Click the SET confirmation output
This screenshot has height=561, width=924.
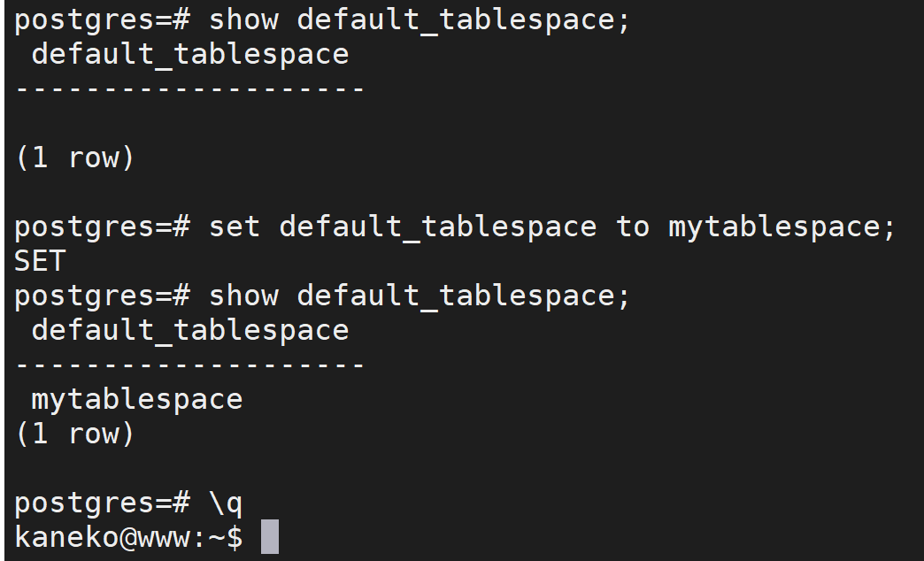coord(40,261)
